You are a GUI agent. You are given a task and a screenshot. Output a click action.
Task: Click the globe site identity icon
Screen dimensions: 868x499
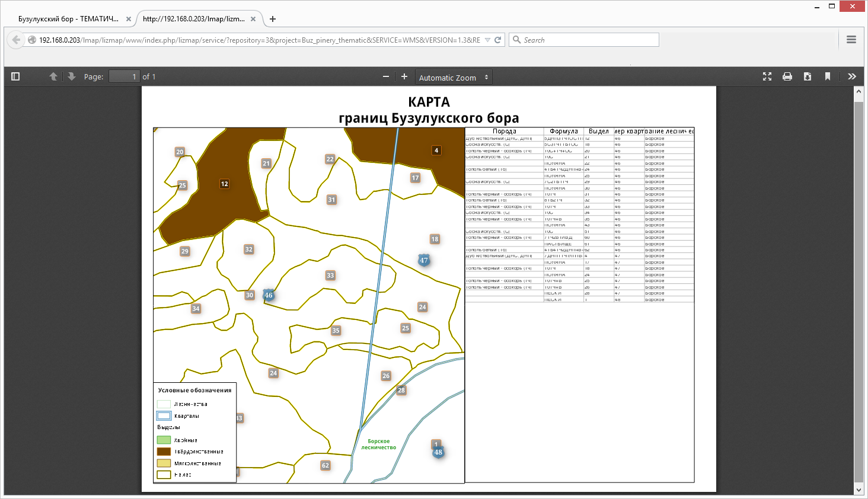point(32,40)
